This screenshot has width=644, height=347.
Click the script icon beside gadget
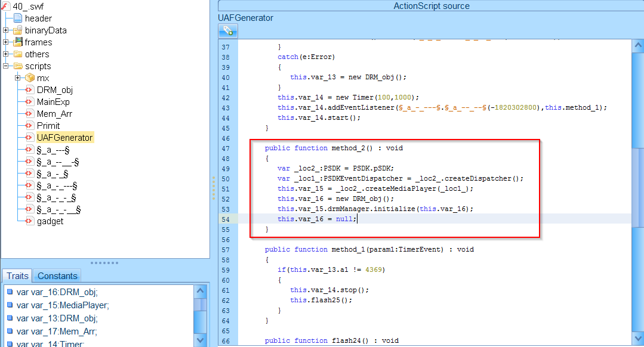(x=29, y=221)
